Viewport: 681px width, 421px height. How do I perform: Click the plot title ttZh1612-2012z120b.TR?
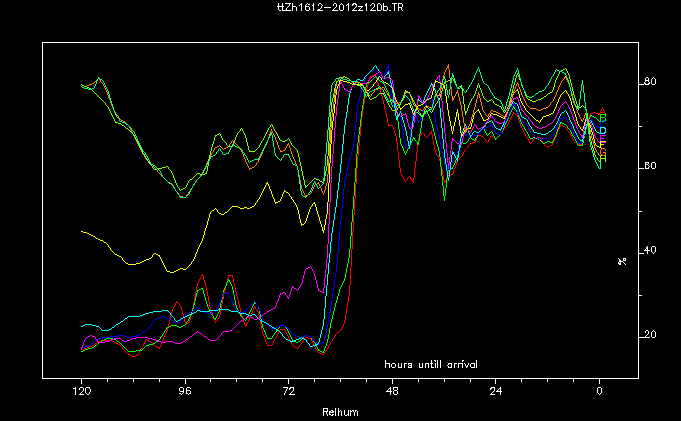click(339, 8)
